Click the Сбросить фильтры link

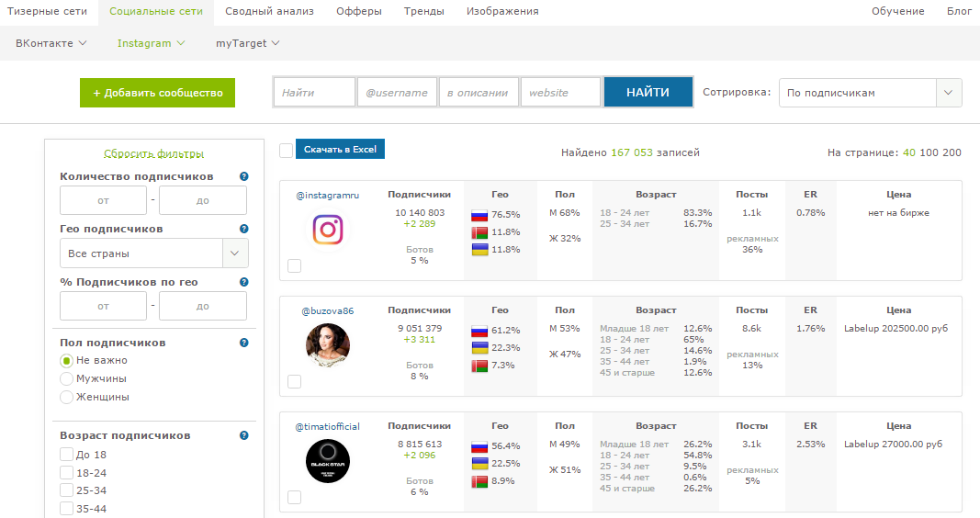coord(153,153)
